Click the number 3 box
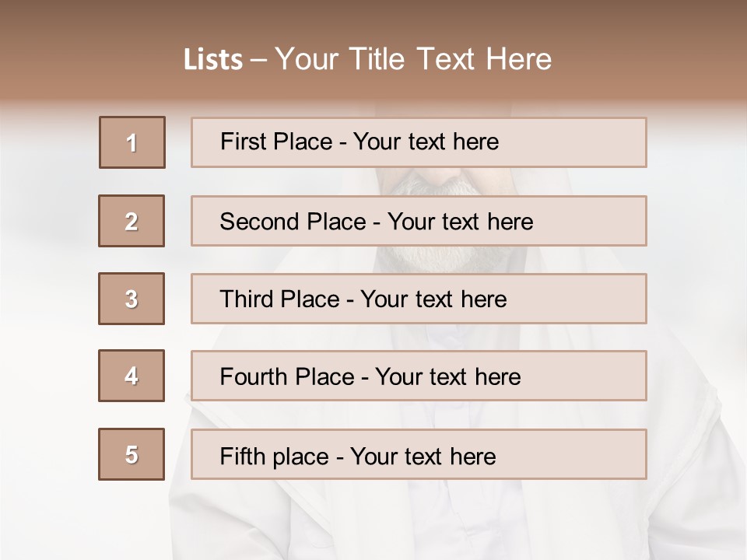Screen dimensions: 747x560 [x=132, y=299]
